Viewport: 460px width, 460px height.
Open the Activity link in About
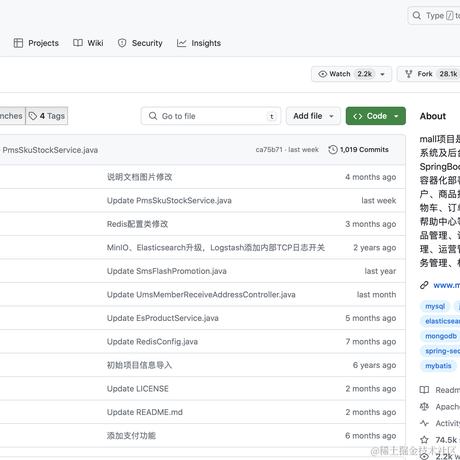click(x=448, y=423)
